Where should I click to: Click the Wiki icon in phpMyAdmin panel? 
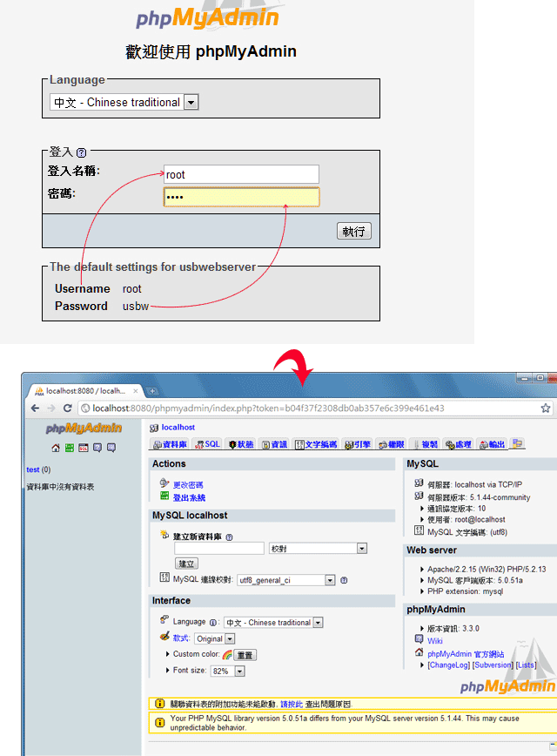click(419, 639)
